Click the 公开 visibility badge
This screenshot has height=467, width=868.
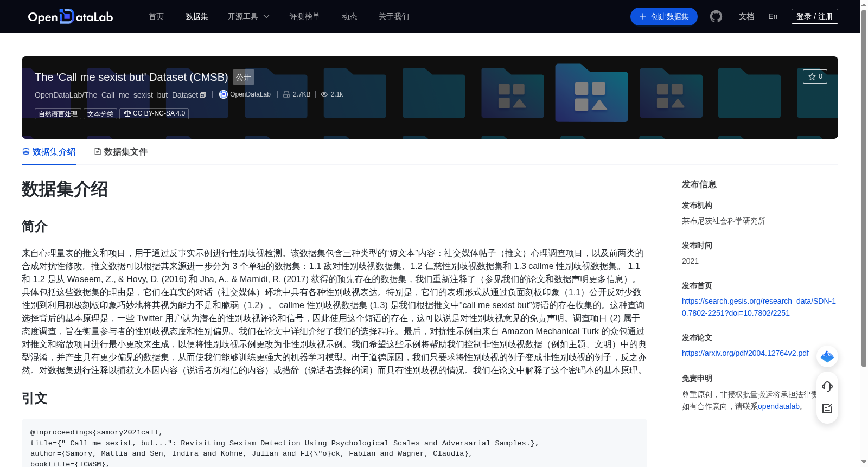pos(244,77)
